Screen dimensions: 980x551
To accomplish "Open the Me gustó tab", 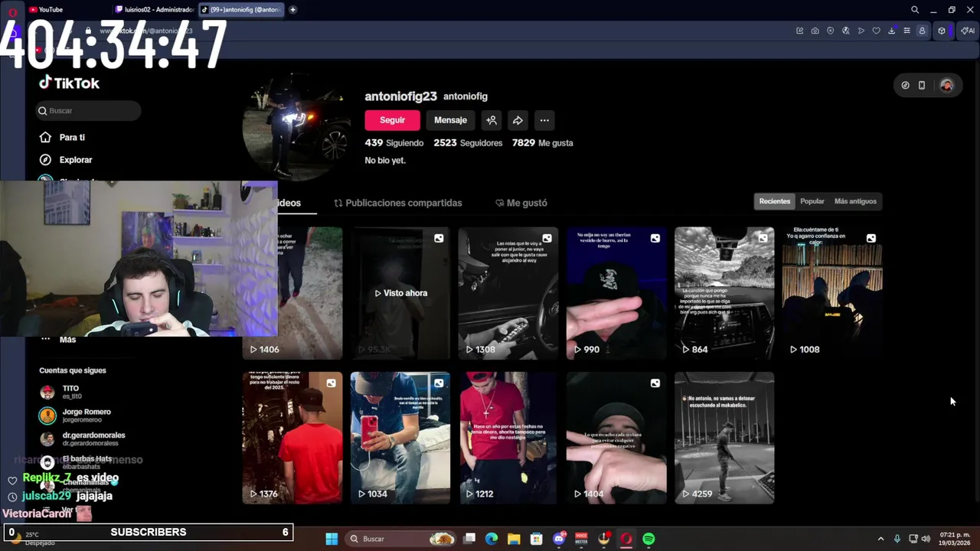I will 521,203.
